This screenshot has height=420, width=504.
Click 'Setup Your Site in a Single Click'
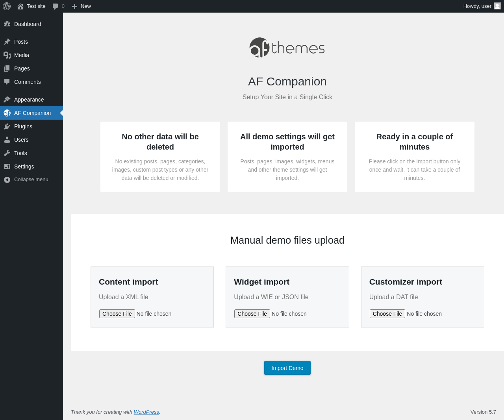(x=287, y=97)
